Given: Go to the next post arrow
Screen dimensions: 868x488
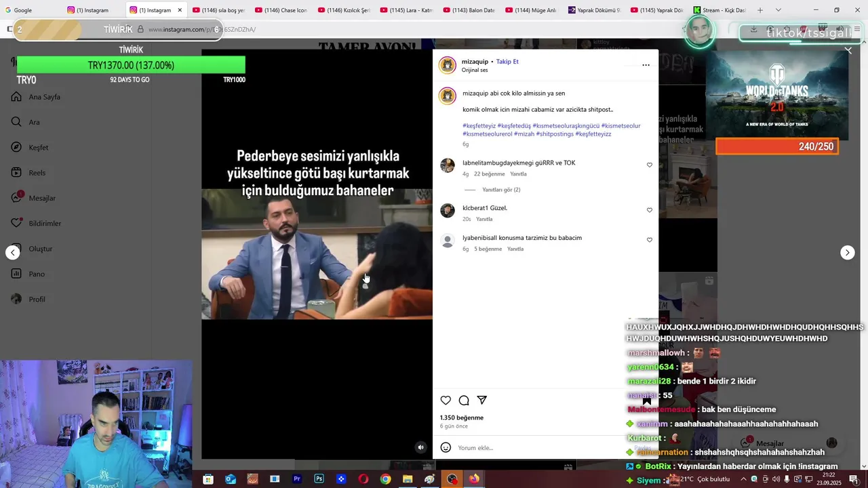Looking at the screenshot, I should click(x=847, y=252).
